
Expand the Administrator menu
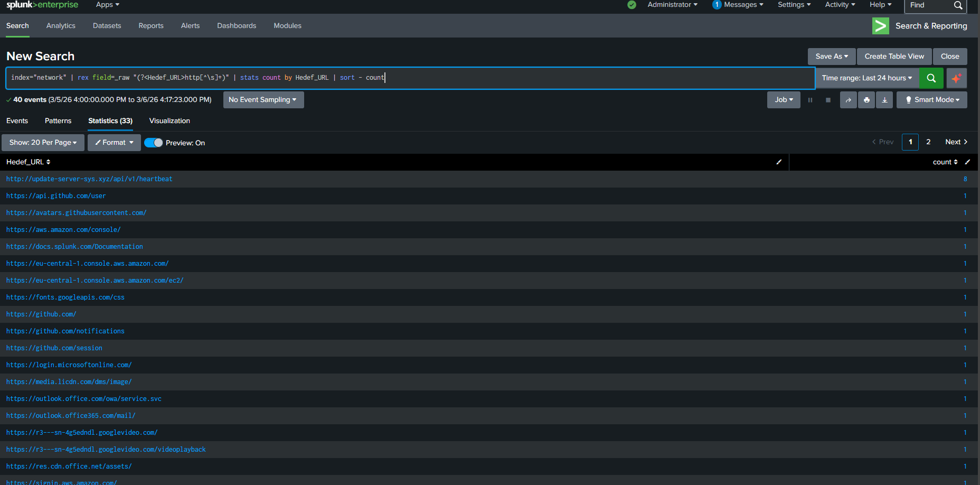(673, 5)
